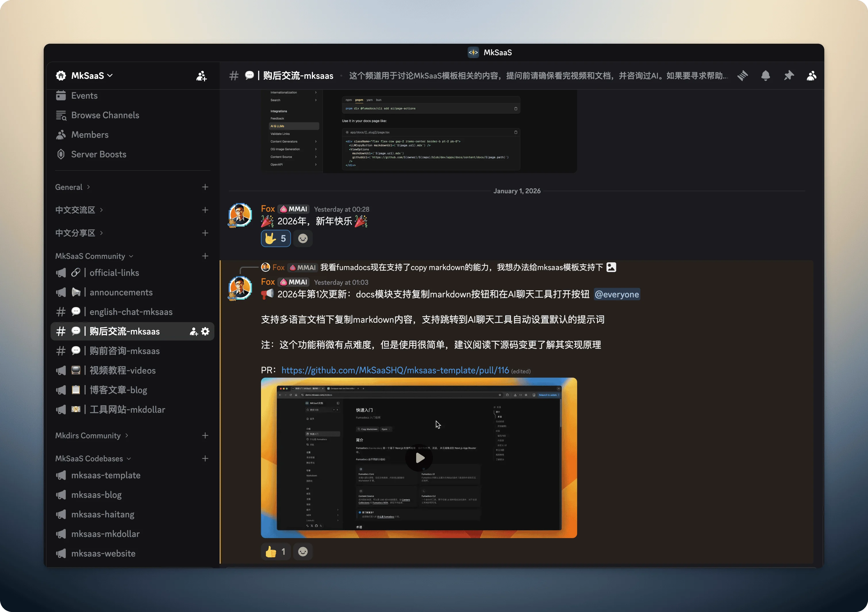868x612 pixels.
Task: Add a channel to 中文交流区 category
Action: pyautogui.click(x=205, y=210)
